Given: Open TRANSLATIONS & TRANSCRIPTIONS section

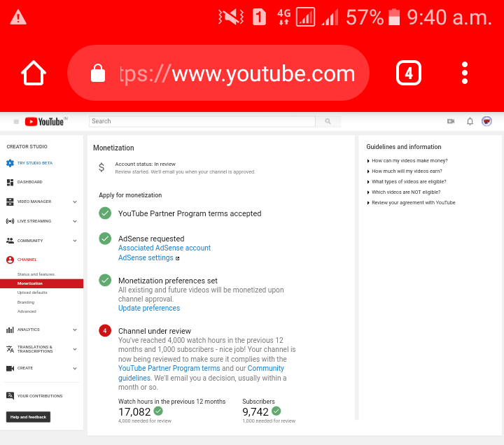Looking at the screenshot, I should click(35, 349).
